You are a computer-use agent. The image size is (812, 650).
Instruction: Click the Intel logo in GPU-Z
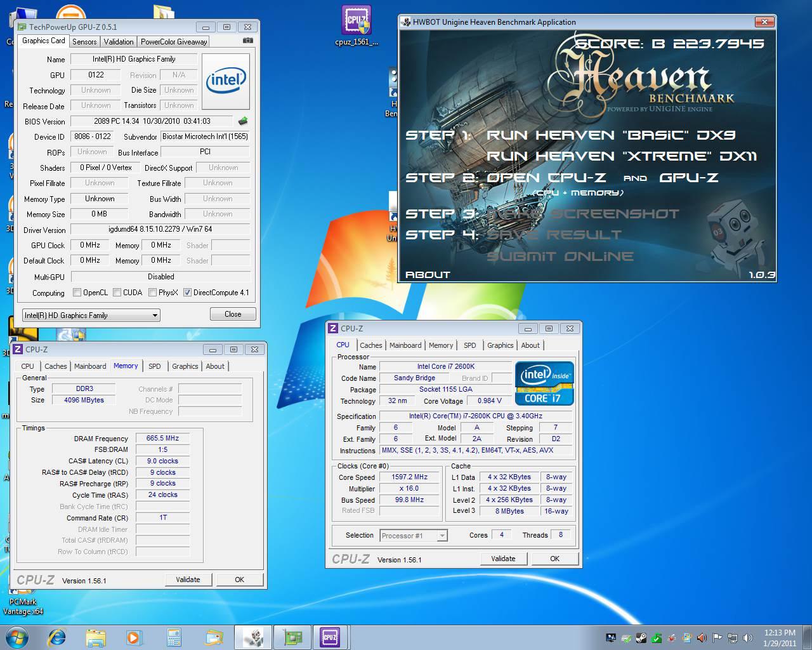click(x=226, y=81)
